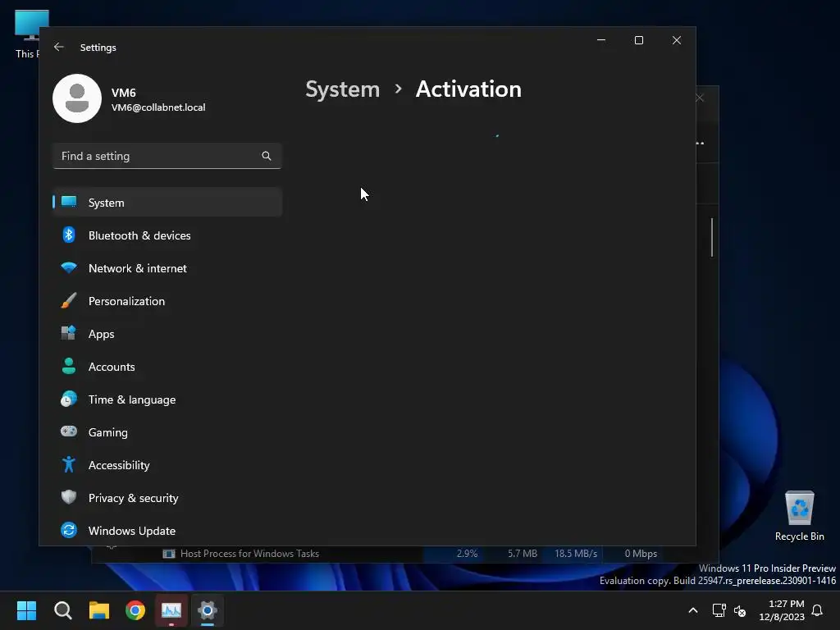
Task: Click the 0 Mbps network value in Task Manager
Action: (x=641, y=554)
